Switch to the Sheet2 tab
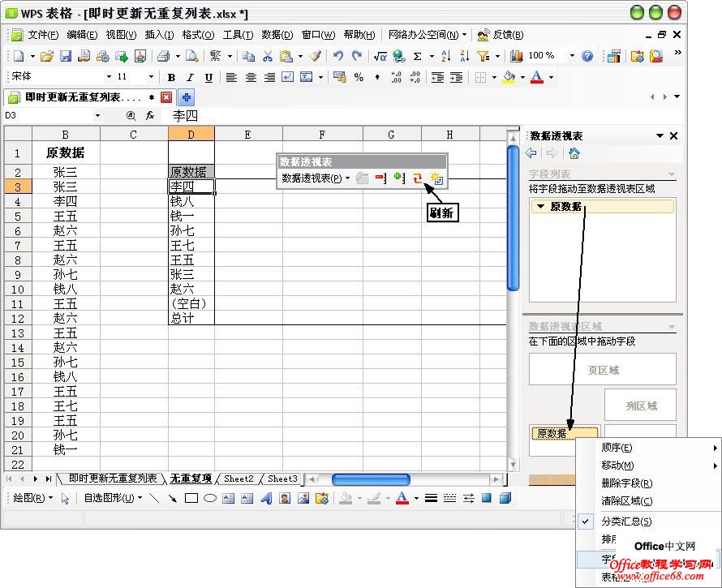The image size is (722, 588). [x=239, y=479]
